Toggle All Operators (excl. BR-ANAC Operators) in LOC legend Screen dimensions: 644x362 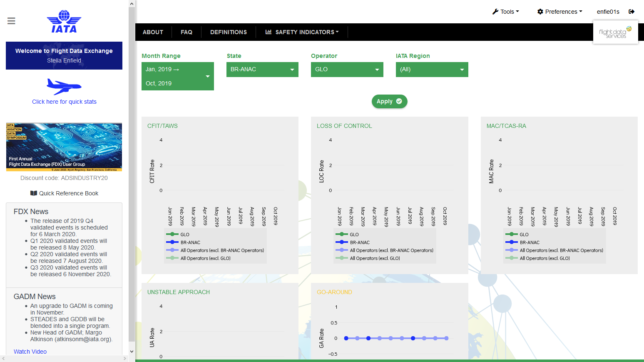pos(384,250)
